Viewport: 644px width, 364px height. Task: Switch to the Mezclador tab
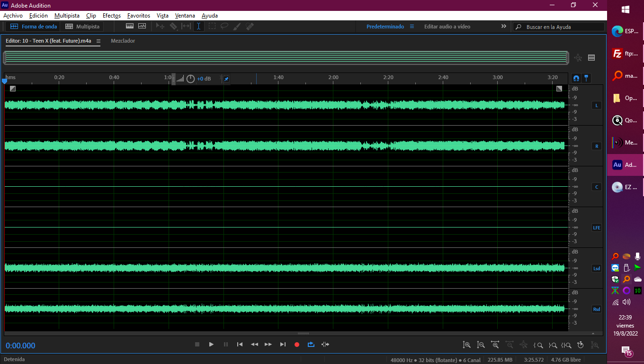point(123,41)
